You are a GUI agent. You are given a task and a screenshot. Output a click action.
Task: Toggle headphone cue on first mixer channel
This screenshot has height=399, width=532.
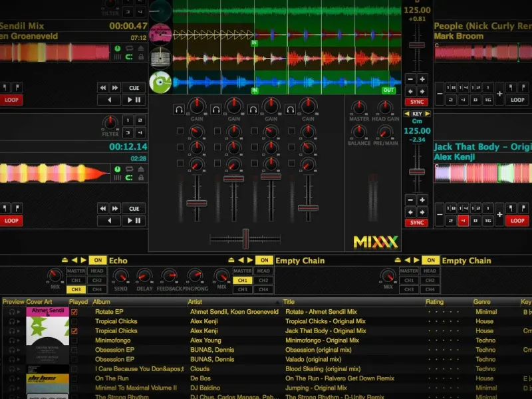(x=179, y=110)
